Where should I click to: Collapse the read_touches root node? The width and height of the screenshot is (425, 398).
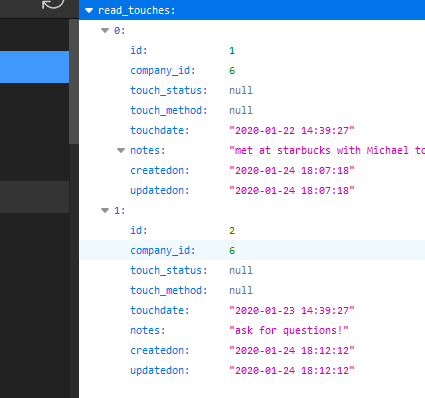(89, 11)
